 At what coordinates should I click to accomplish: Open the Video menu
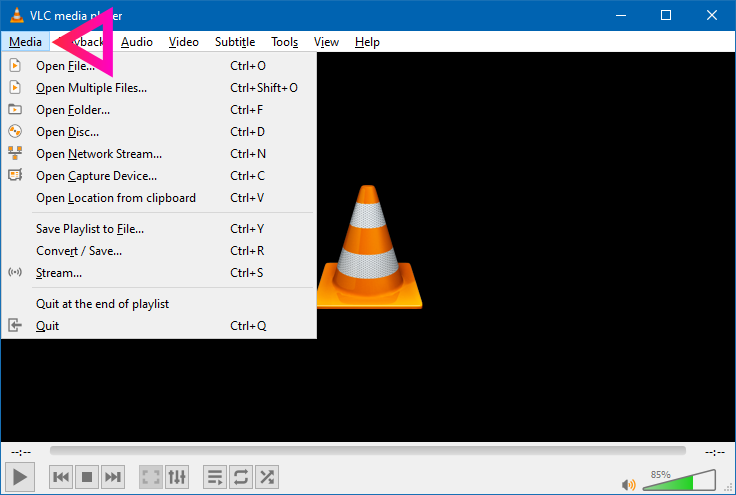click(x=184, y=42)
